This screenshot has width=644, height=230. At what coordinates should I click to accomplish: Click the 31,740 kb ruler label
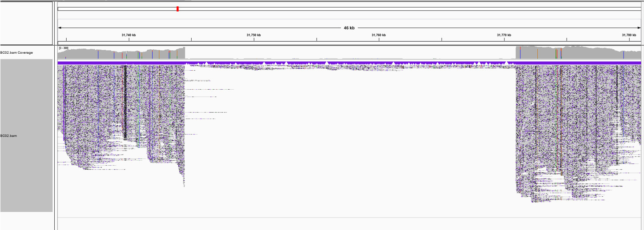pyautogui.click(x=129, y=35)
